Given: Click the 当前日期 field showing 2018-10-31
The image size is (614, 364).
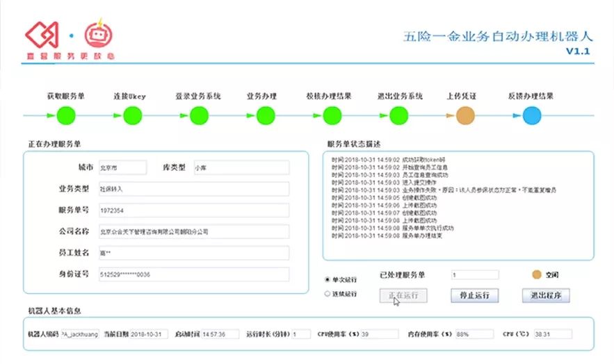Looking at the screenshot, I should coord(149,334).
